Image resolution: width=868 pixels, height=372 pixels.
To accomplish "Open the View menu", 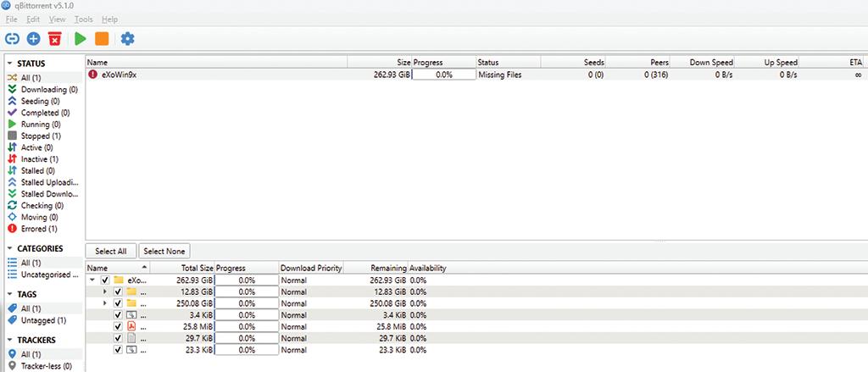I will 58,19.
